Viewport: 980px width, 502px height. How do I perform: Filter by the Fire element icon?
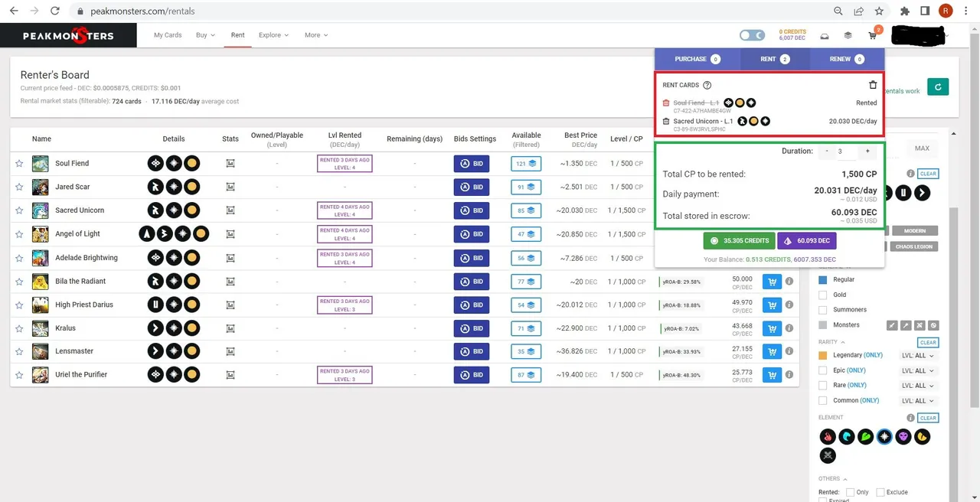(827, 436)
